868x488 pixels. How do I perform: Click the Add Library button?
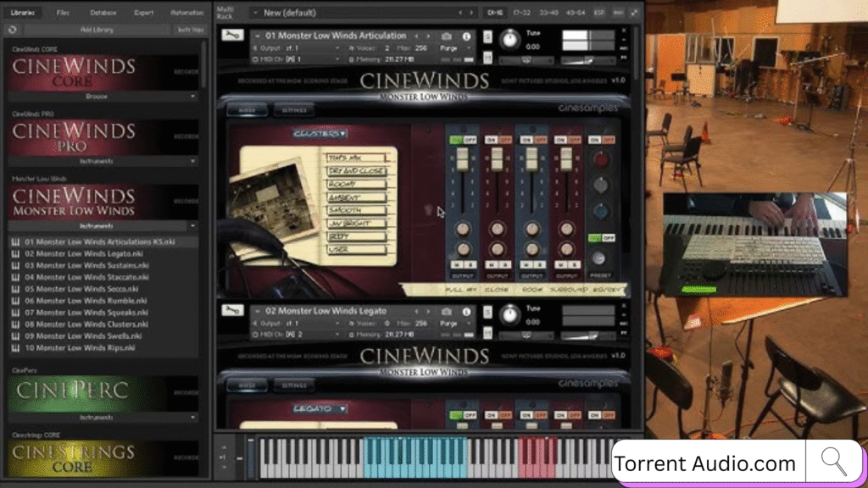pyautogui.click(x=97, y=30)
